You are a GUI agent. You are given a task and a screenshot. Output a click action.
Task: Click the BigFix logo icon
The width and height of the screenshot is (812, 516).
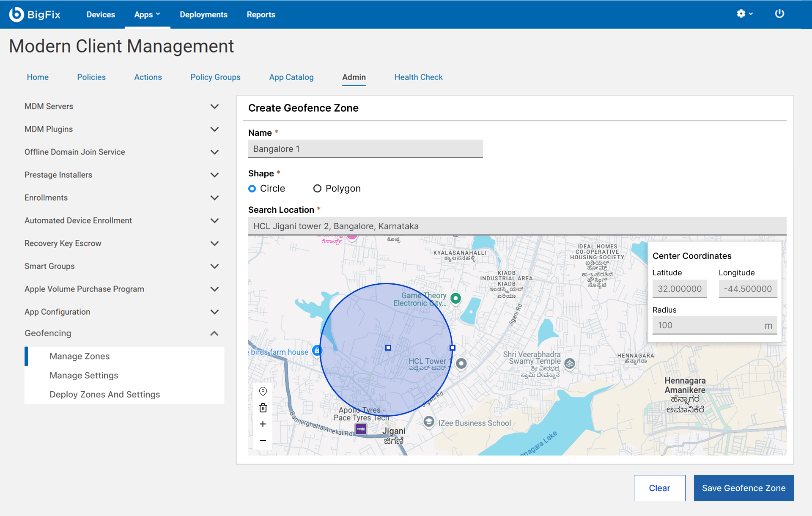pos(16,14)
